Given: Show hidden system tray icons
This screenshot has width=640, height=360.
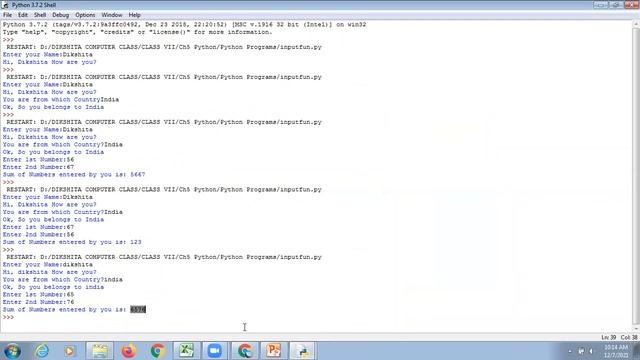Looking at the screenshot, I should pos(570,351).
